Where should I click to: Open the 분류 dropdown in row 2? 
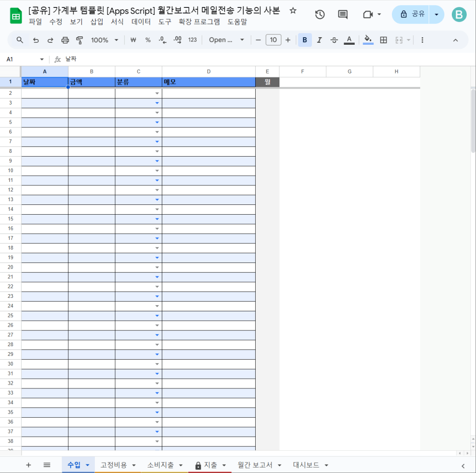(x=157, y=93)
